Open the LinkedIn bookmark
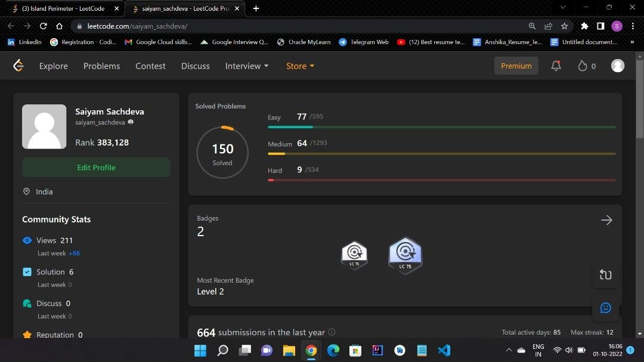Screen dimensions: 644x362 tap(24, 42)
